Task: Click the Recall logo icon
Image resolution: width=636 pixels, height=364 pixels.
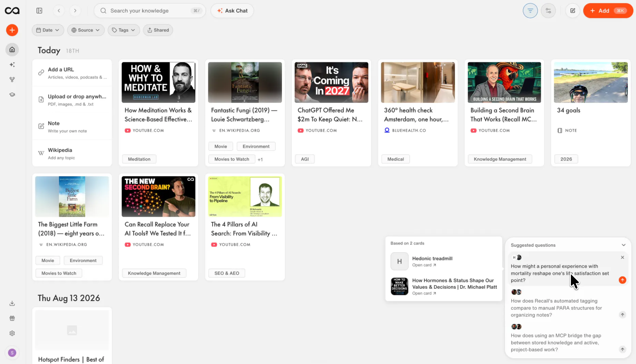Action: click(12, 11)
